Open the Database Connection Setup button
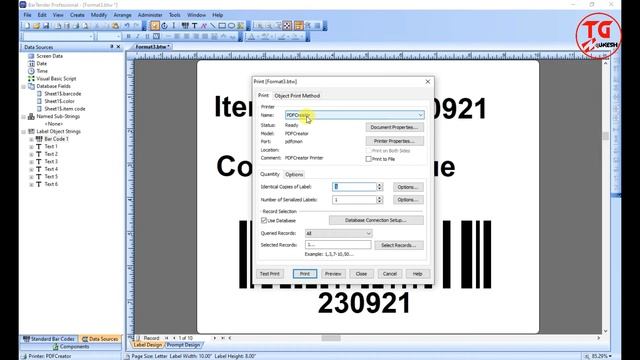Image resolution: width=640 pixels, height=360 pixels. click(x=376, y=220)
